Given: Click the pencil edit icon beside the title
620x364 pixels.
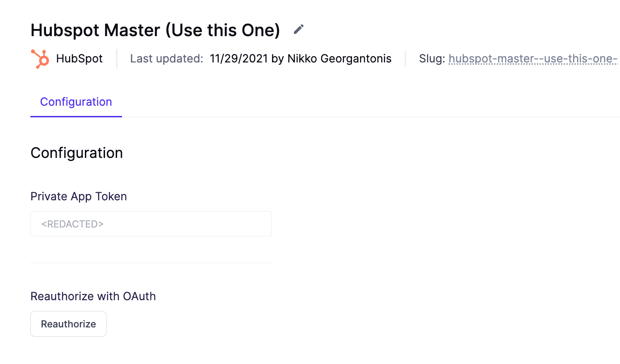Looking at the screenshot, I should click(x=298, y=30).
